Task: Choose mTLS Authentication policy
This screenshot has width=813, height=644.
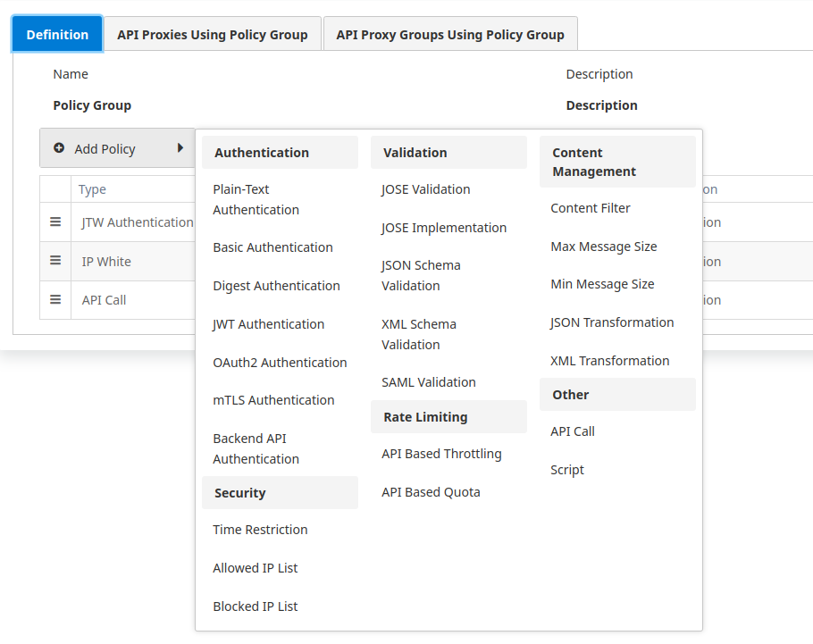Action: (x=272, y=399)
